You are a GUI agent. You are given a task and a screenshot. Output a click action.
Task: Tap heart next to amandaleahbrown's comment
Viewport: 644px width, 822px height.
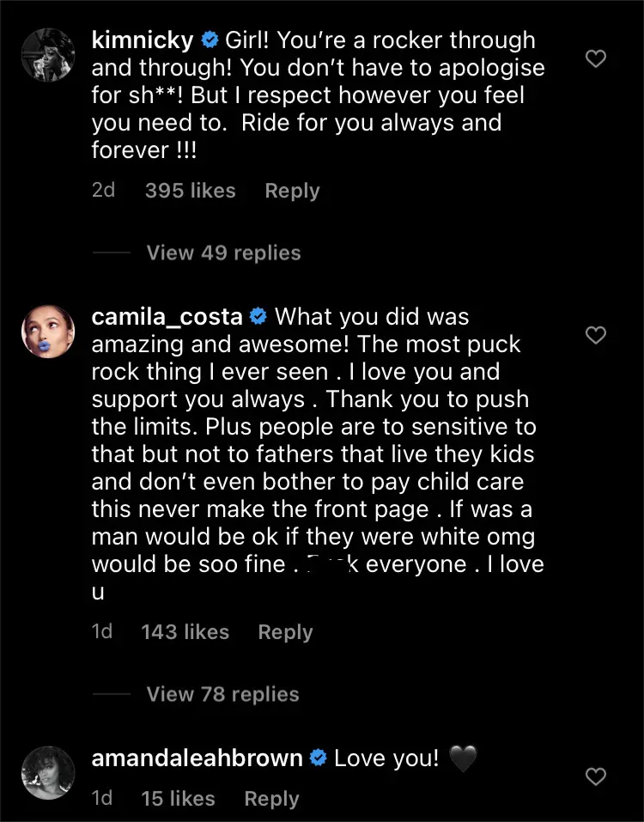point(595,777)
